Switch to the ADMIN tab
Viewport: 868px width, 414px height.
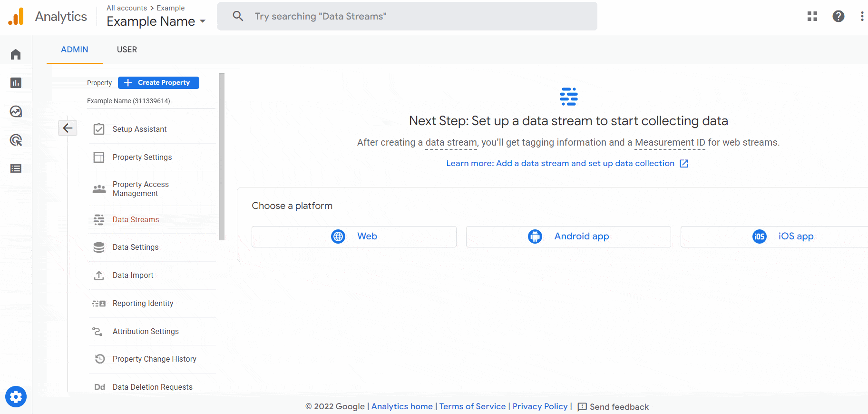75,49
